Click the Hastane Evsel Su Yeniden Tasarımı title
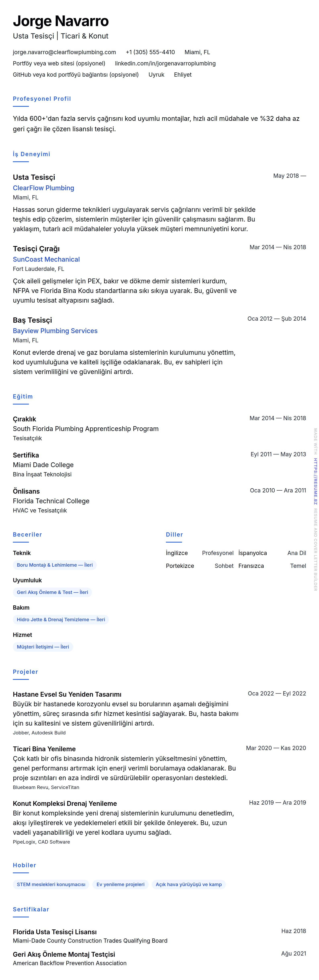Image resolution: width=319 pixels, height=980 pixels. (x=67, y=694)
